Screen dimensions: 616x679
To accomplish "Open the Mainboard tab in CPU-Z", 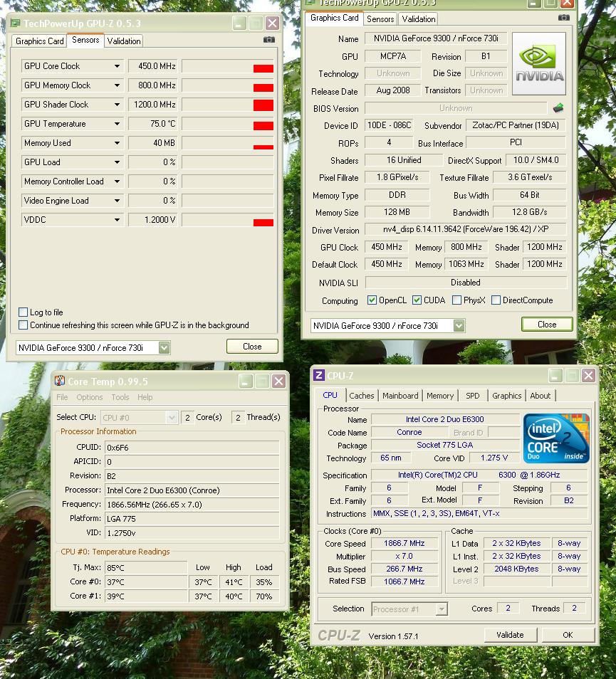I will click(400, 395).
